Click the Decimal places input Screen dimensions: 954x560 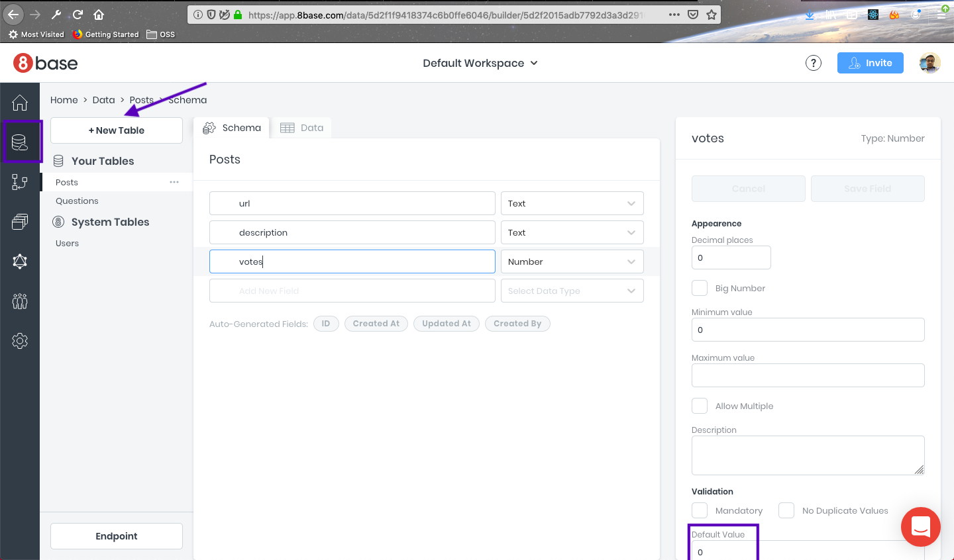pyautogui.click(x=731, y=257)
